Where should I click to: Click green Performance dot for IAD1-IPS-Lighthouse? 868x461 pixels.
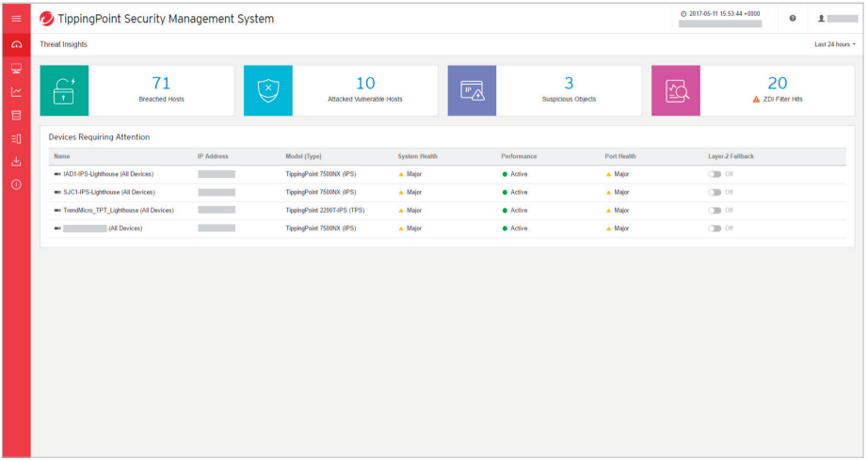point(505,174)
